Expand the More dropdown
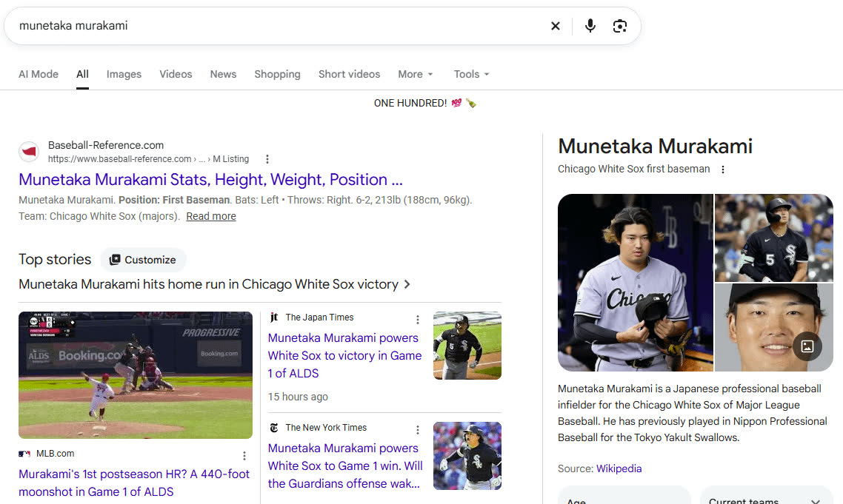This screenshot has width=843, height=504. click(x=415, y=74)
